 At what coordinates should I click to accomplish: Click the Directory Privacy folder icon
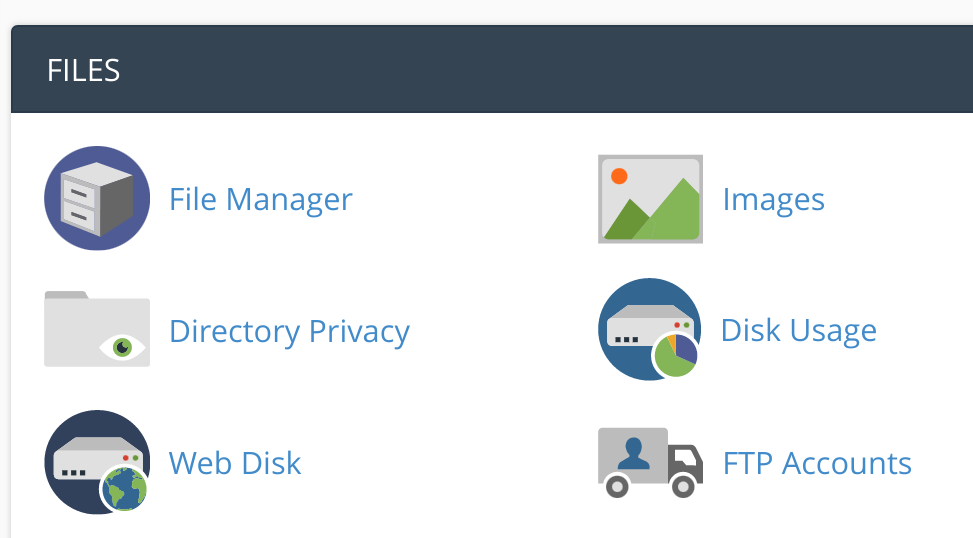pos(97,329)
